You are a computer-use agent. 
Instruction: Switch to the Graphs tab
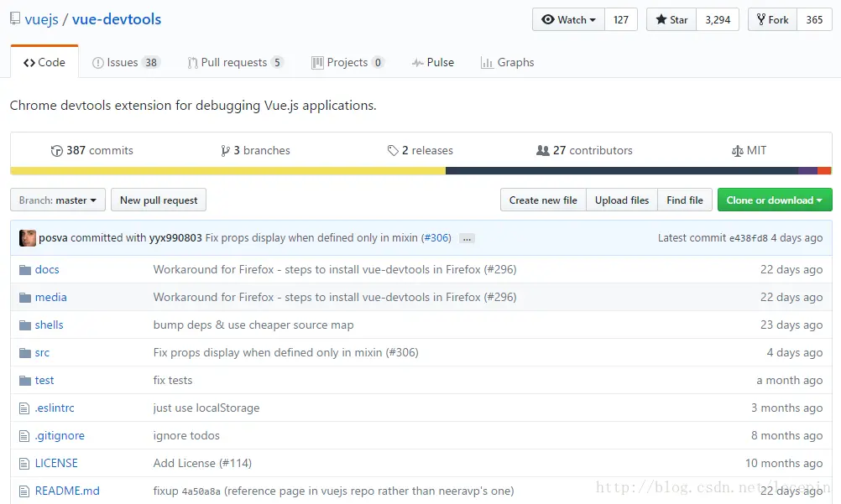tap(508, 63)
